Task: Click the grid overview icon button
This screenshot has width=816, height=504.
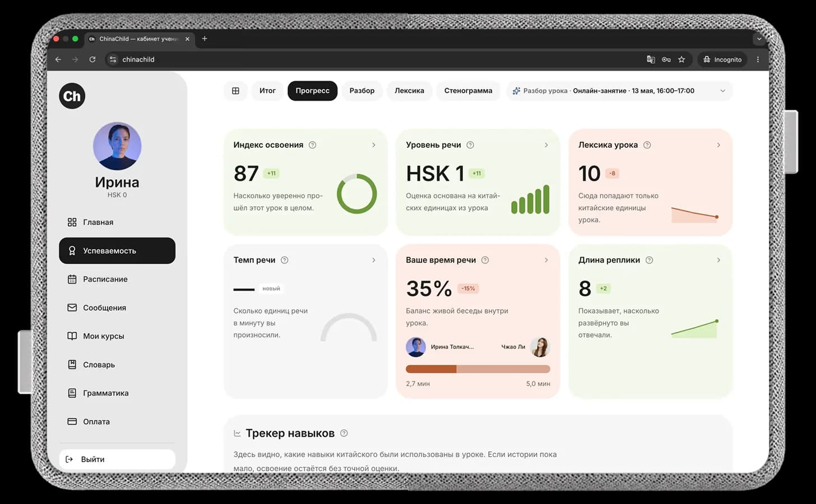Action: pos(235,91)
